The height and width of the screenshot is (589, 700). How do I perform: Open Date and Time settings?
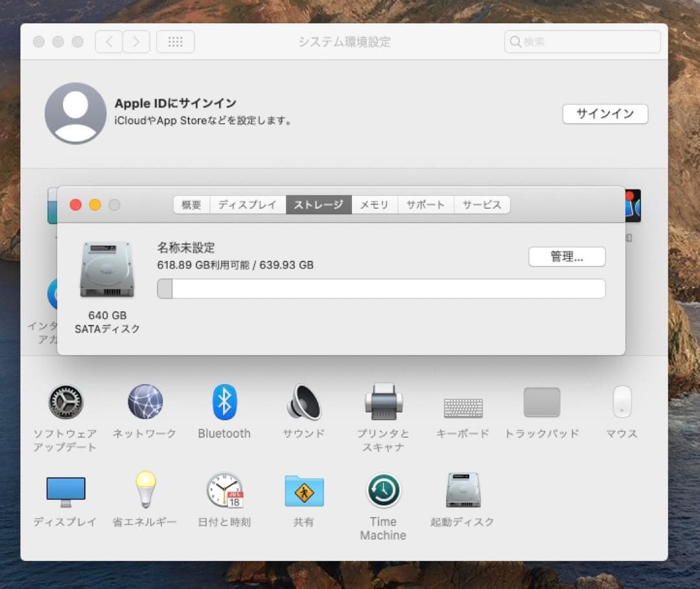224,492
